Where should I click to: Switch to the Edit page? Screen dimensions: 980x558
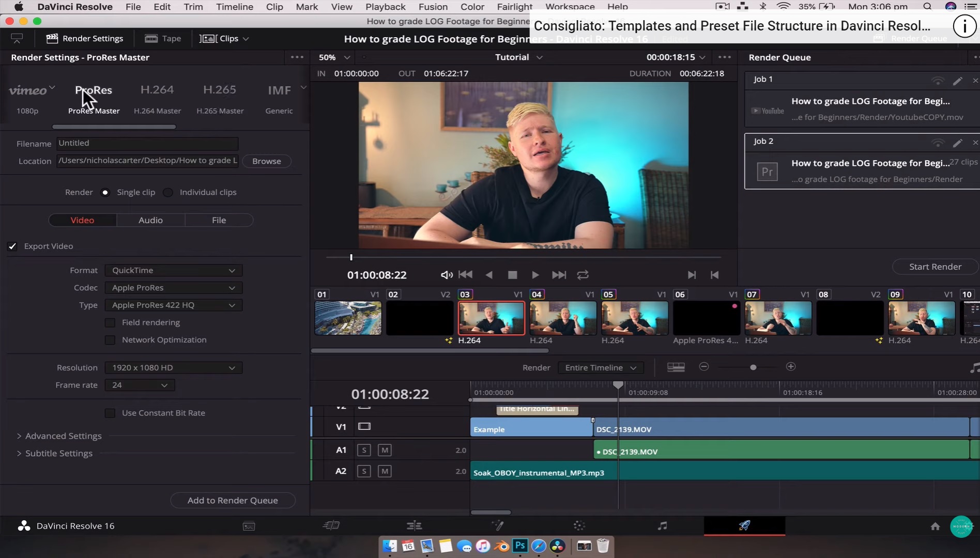(x=414, y=526)
